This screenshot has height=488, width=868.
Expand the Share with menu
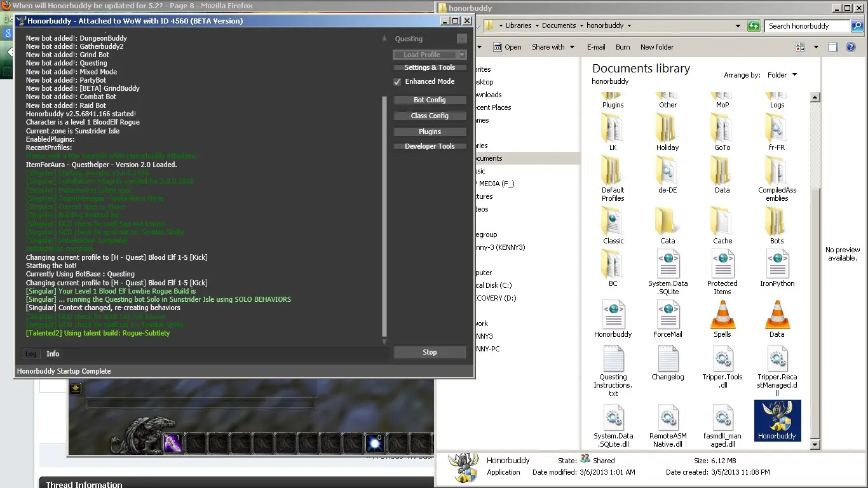point(553,47)
